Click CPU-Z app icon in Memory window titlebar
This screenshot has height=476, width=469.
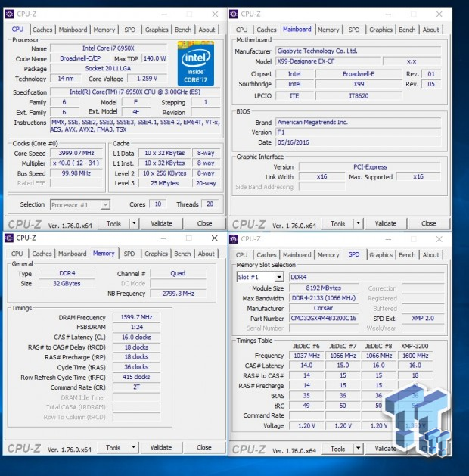point(9,238)
